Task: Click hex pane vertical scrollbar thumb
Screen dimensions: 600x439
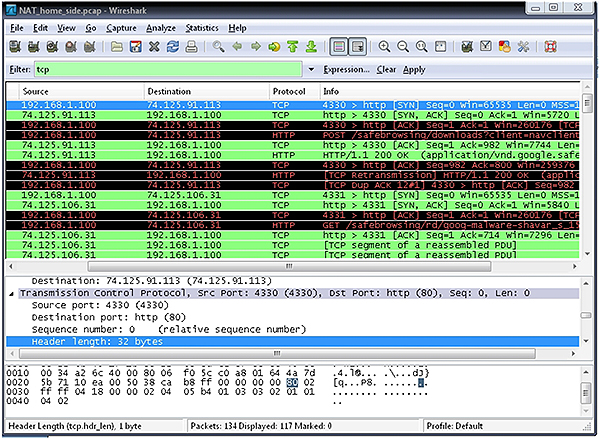Action: tap(586, 393)
